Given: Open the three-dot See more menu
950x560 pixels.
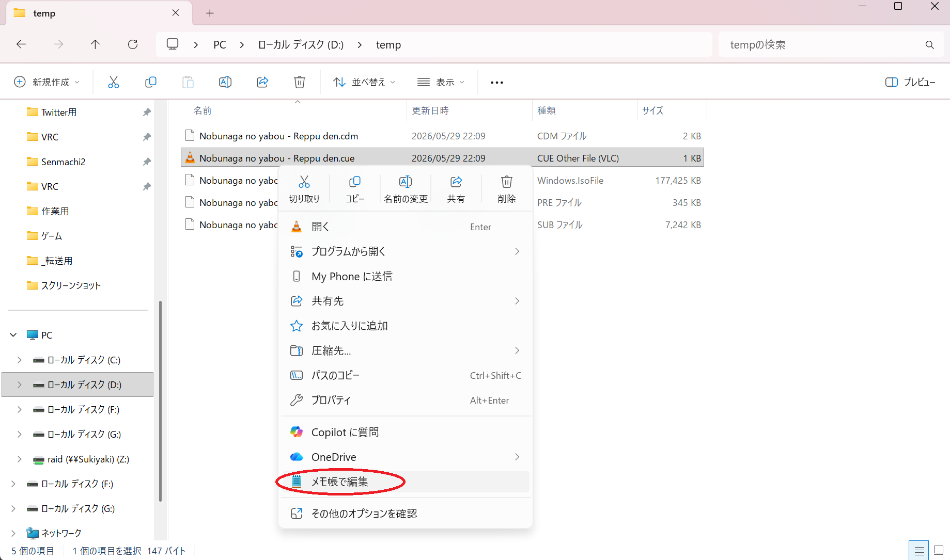Looking at the screenshot, I should pyautogui.click(x=497, y=83).
